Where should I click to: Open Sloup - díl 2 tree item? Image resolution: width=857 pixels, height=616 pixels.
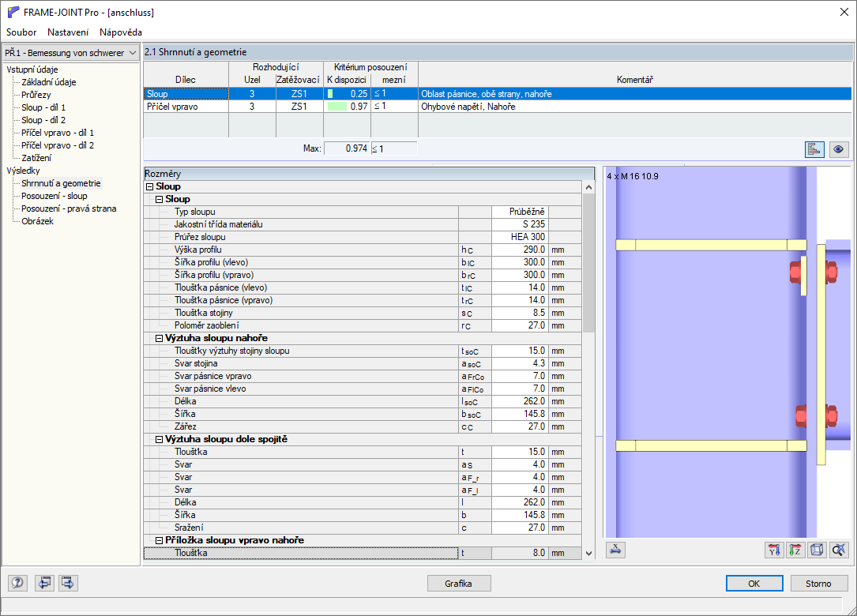[x=43, y=120]
